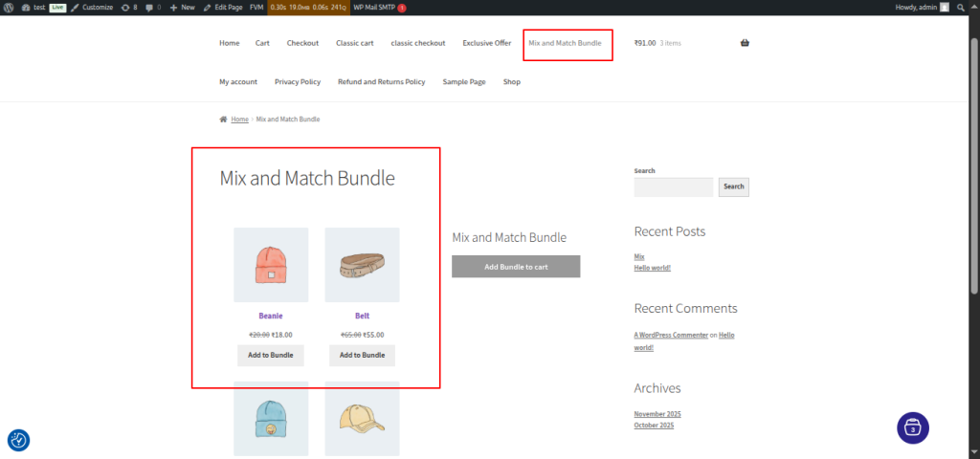Open the Beanie product title link
This screenshot has height=459, width=980.
click(x=271, y=316)
